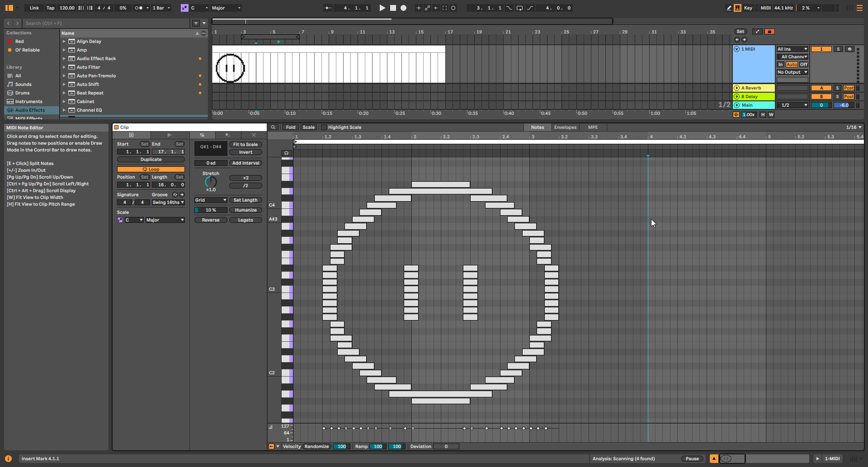Screen dimensions: 868x467
Task: Click the headphone preview icon in piano roll
Action: point(287,153)
